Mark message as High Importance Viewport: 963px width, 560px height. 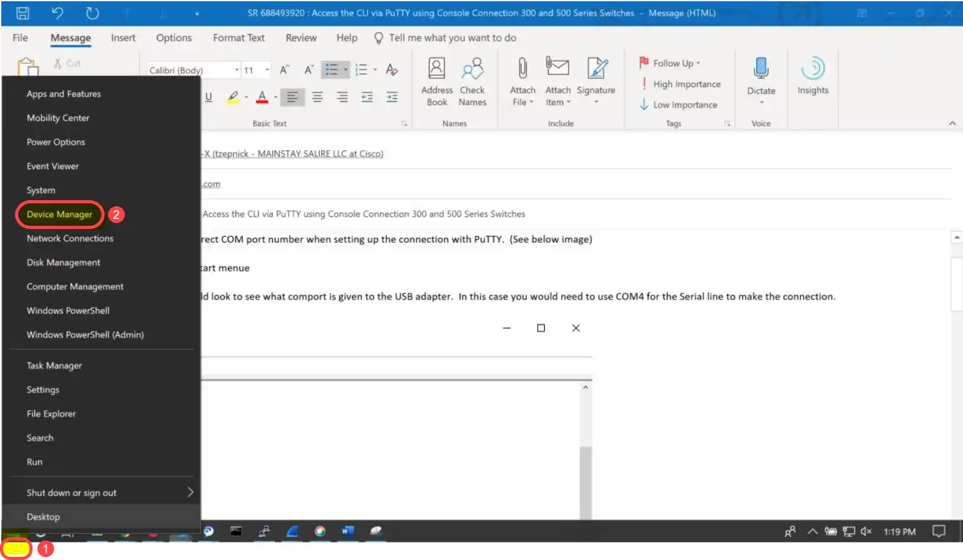point(680,84)
